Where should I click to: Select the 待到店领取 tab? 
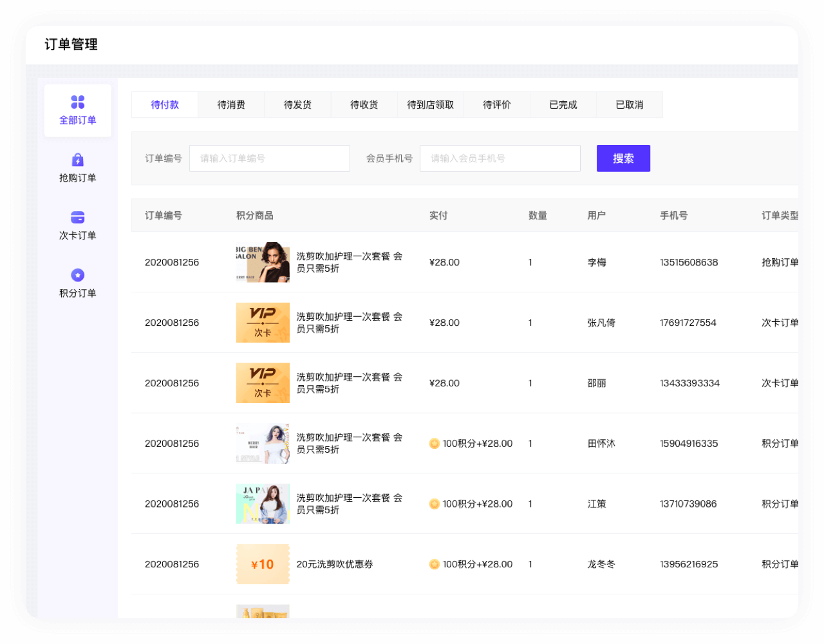pos(430,105)
